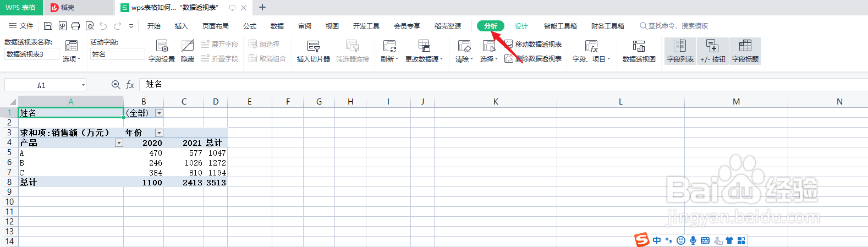This screenshot has height=247, width=868.
Task: Select cell with total 3513
Action: [x=216, y=182]
